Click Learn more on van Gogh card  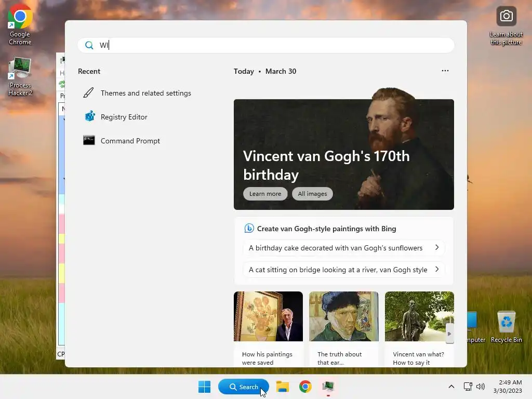tap(265, 194)
